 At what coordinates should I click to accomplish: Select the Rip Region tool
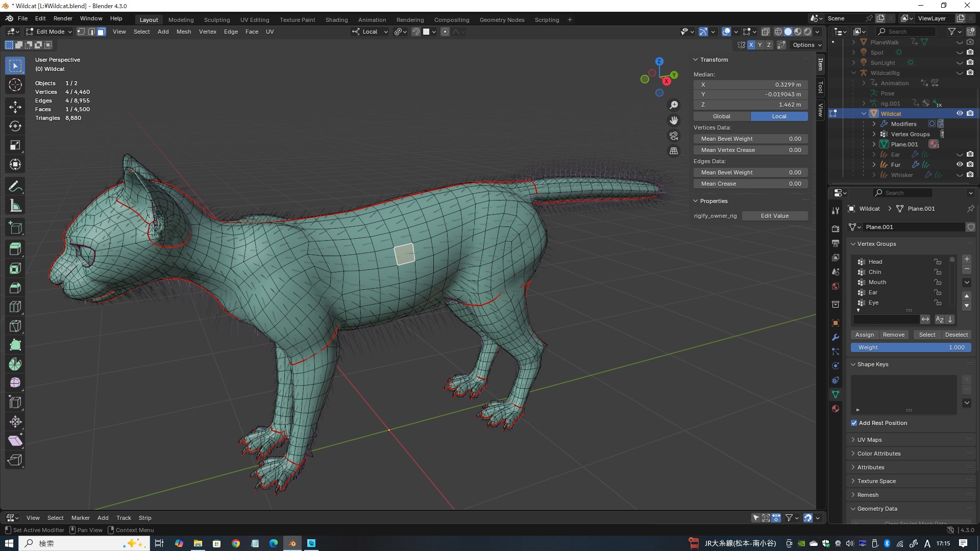[x=15, y=460]
